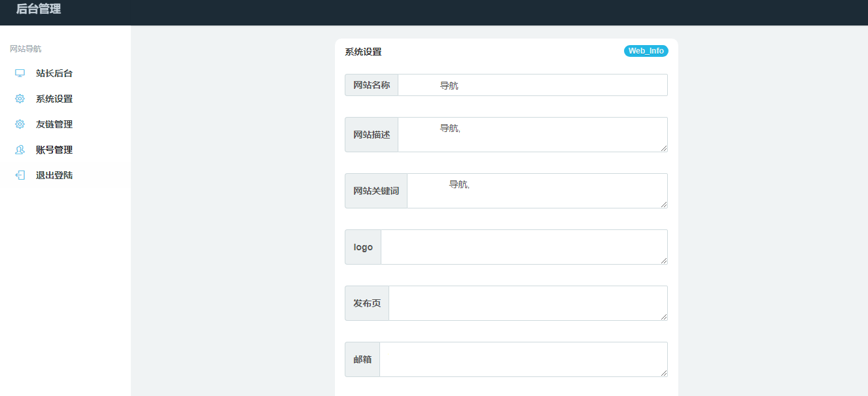This screenshot has height=396, width=868.
Task: Click inside the 网站关键词 text area
Action: tap(536, 191)
